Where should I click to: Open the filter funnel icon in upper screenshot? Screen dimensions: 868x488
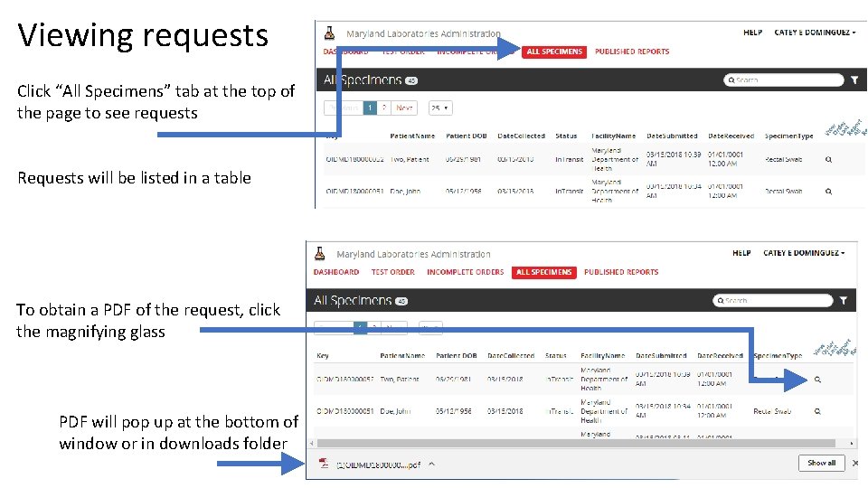(854, 80)
